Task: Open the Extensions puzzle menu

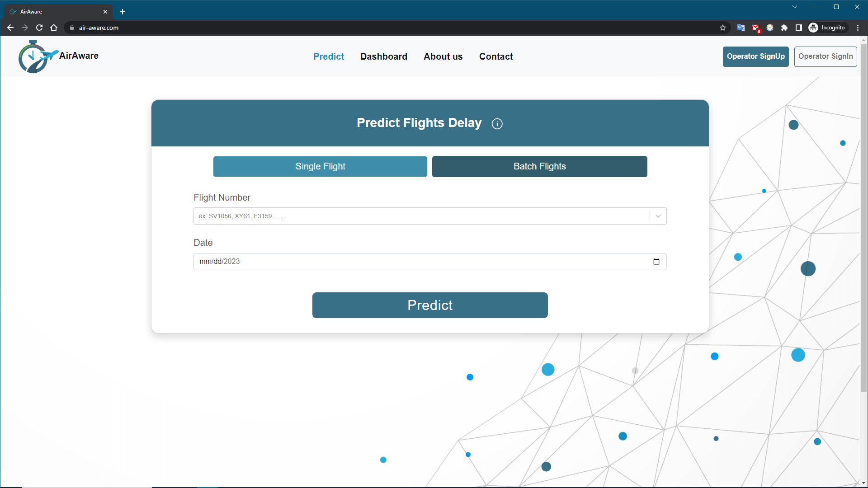Action: pyautogui.click(x=784, y=28)
